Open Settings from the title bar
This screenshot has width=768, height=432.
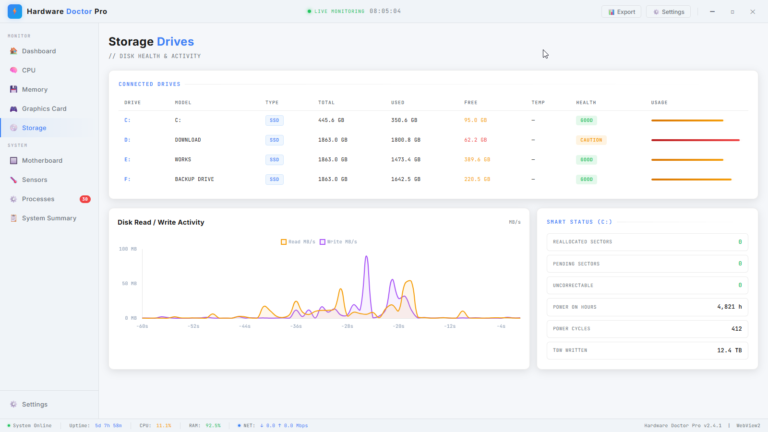coord(669,12)
